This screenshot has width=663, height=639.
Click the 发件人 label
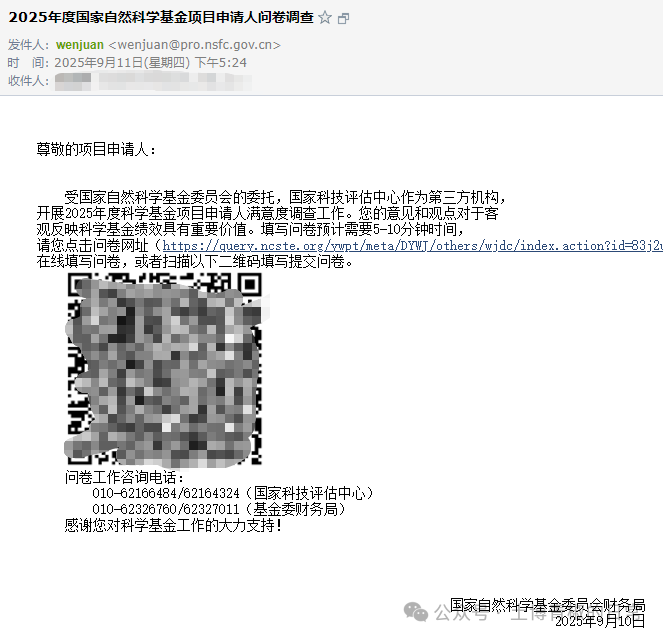click(x=28, y=45)
